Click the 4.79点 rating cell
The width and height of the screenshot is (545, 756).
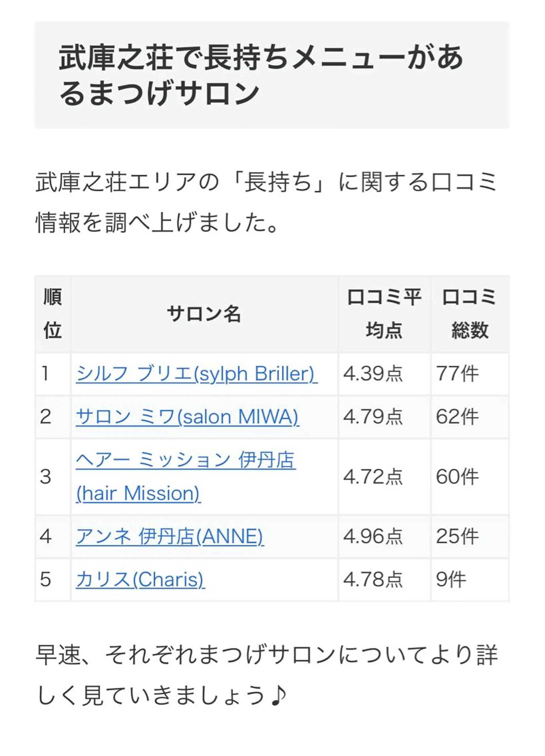tap(373, 417)
